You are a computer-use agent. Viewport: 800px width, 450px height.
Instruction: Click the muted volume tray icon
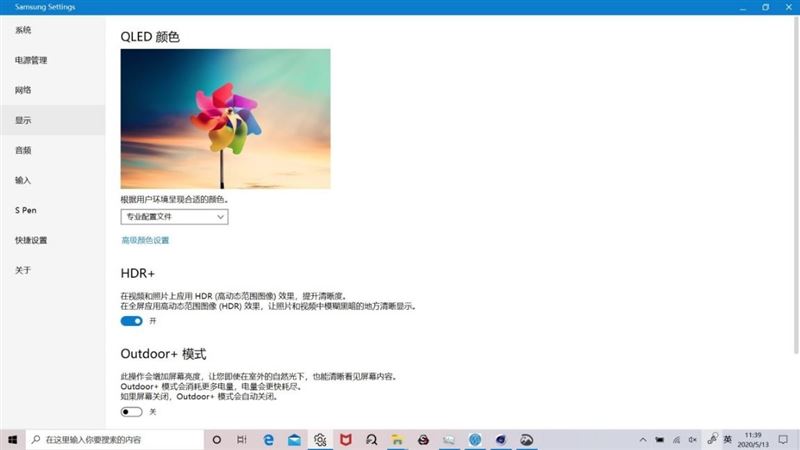[693, 440]
